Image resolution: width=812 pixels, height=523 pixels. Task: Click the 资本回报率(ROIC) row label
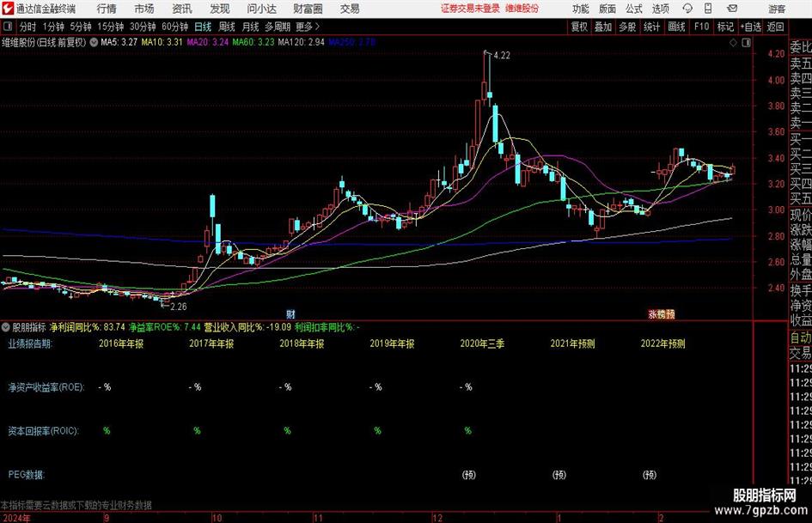click(43, 431)
